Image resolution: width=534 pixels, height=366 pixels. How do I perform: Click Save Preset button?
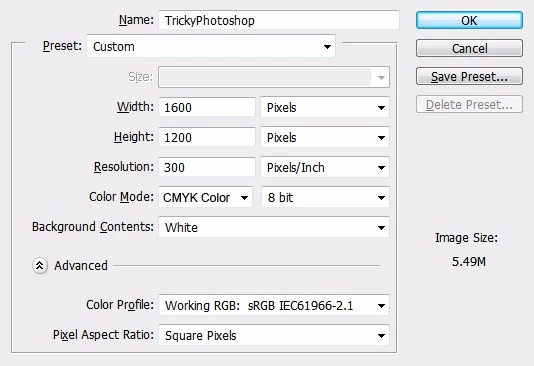[x=469, y=76]
